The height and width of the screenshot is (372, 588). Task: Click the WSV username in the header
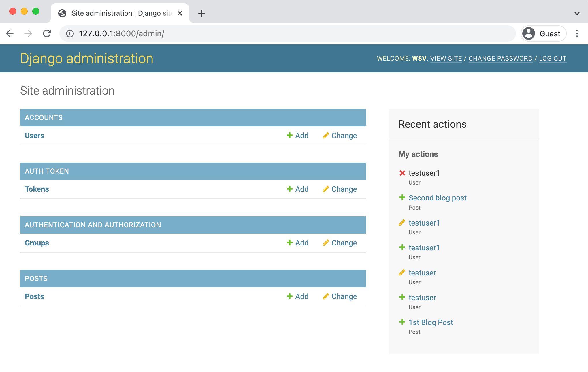tap(419, 59)
